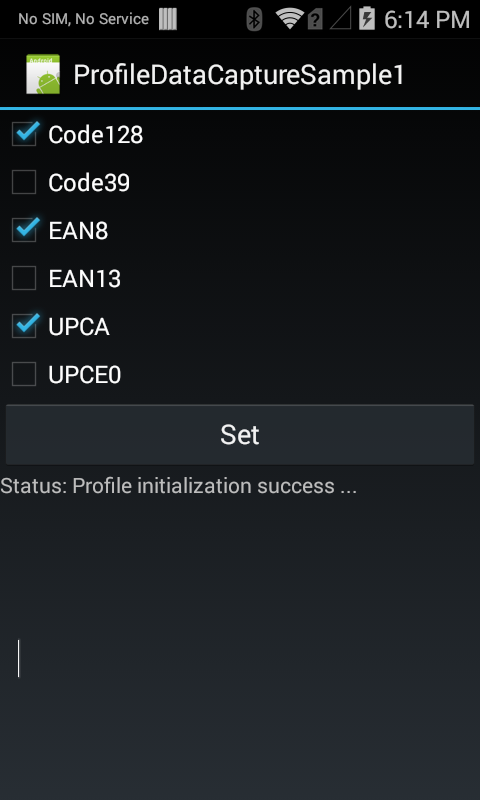The image size is (480, 800).
Task: Tap the SIM card unknown icon
Action: pyautogui.click(x=315, y=20)
